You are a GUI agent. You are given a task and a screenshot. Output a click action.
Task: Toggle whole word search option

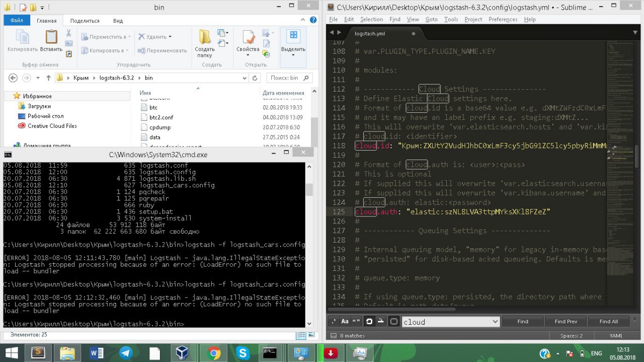356,321
